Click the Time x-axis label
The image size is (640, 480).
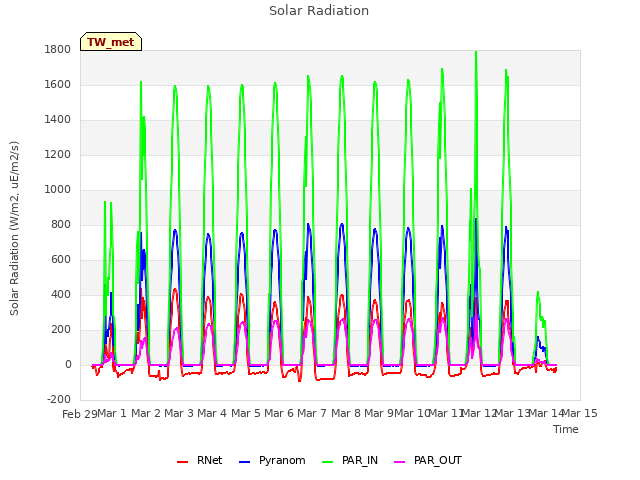coord(566,429)
